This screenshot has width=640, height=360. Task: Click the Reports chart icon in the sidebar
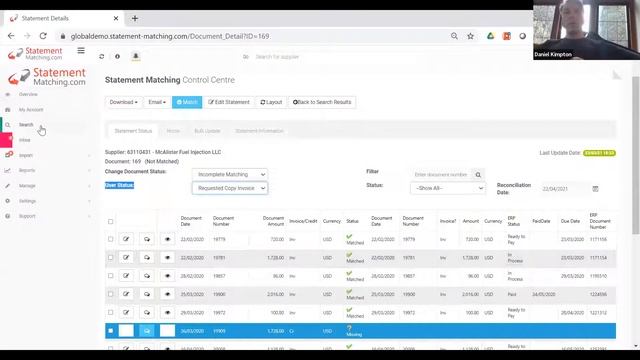click(7, 170)
